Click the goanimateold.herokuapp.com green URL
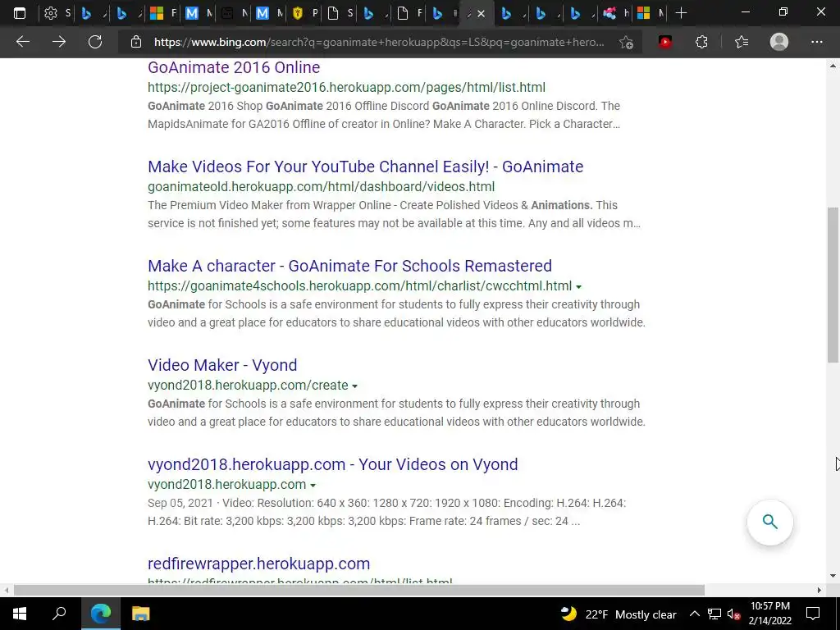Viewport: 840px width, 630px height. [x=321, y=186]
